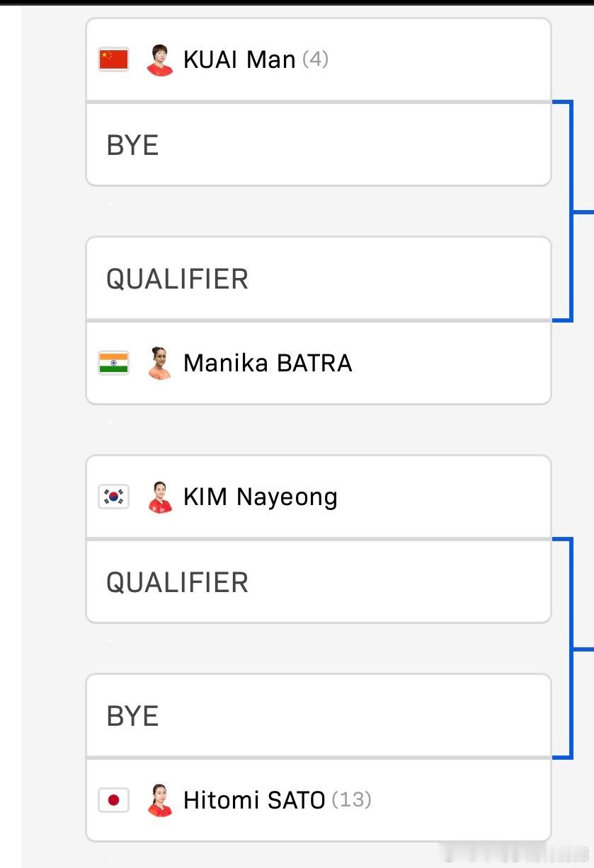Click KUAI Man's player avatar photo
This screenshot has height=868, width=594.
(x=160, y=60)
